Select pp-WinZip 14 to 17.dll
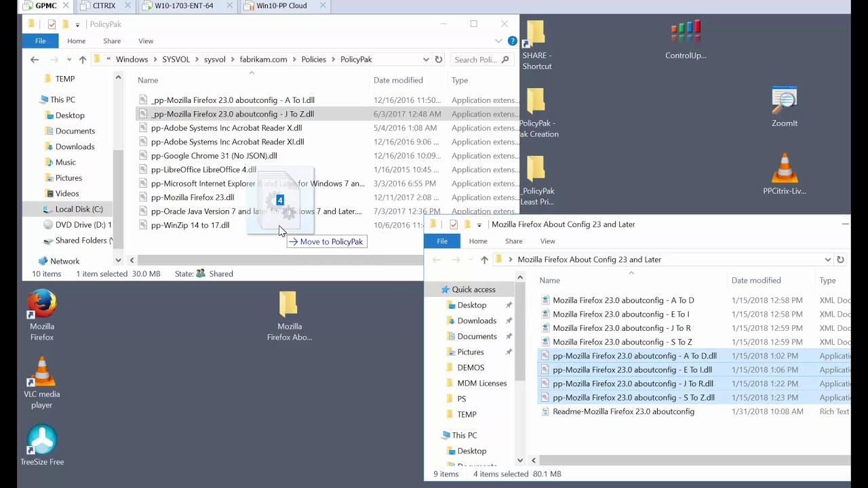The image size is (868, 488). tap(190, 225)
